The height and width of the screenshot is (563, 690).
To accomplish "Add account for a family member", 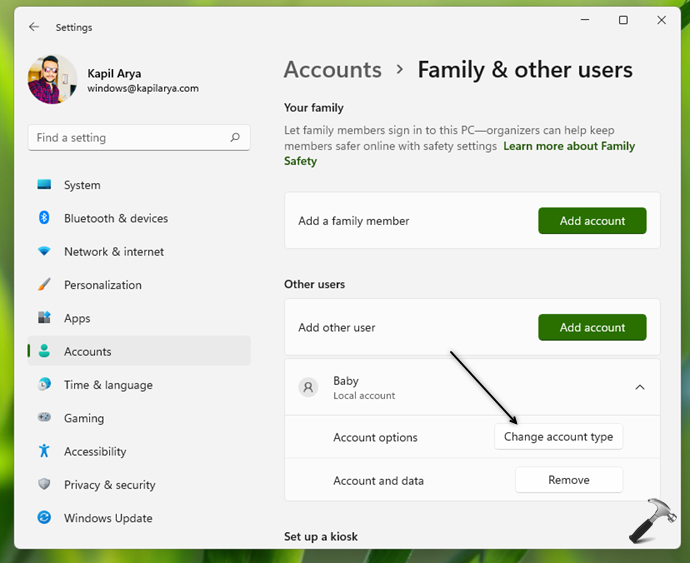I will pyautogui.click(x=592, y=221).
